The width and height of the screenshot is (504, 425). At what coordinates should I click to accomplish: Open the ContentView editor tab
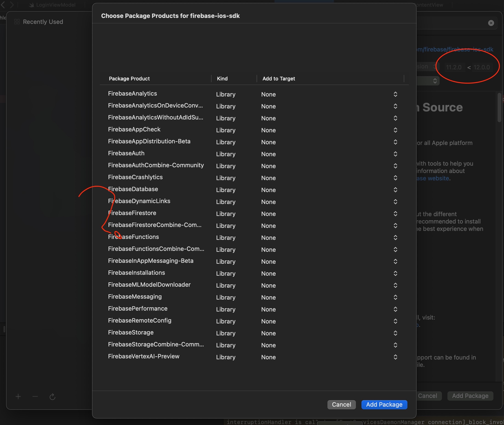point(430,5)
